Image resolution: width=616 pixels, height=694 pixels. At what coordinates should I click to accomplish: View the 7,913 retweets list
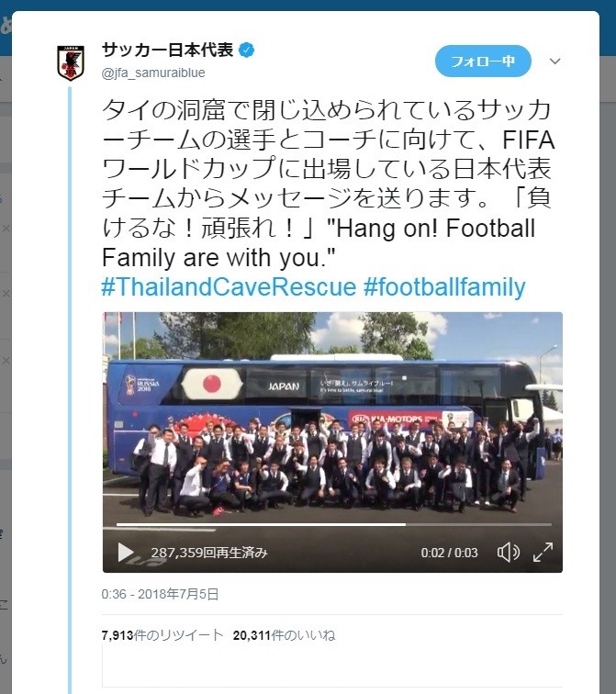point(162,635)
